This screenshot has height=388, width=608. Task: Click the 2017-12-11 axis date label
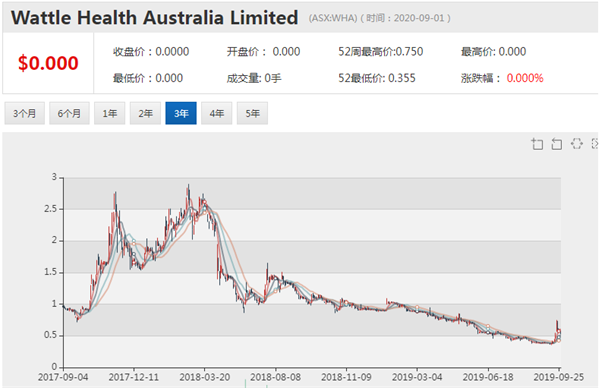pyautogui.click(x=134, y=377)
